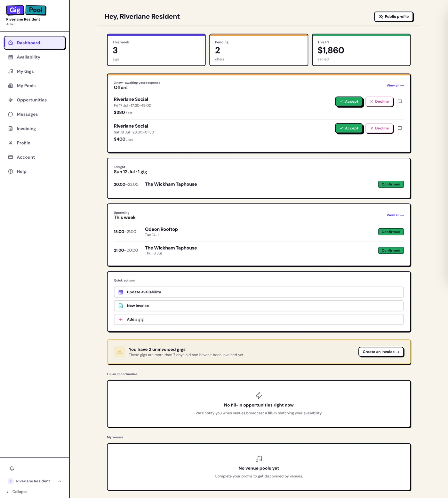Open Availability menu item
The width and height of the screenshot is (448, 498).
(x=35, y=57)
